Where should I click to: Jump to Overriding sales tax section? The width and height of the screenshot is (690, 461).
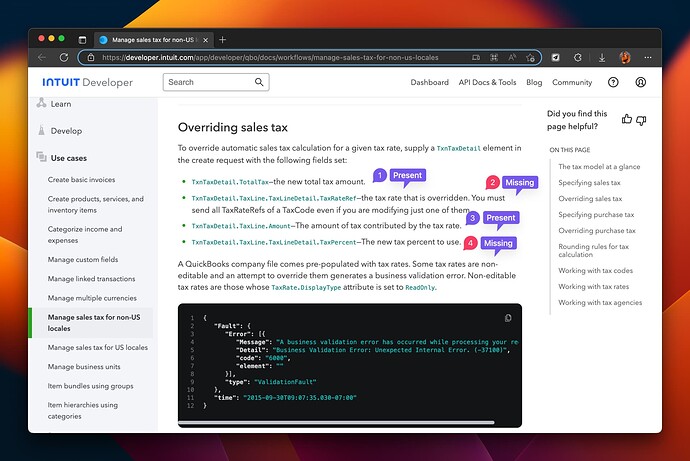[x=590, y=198]
